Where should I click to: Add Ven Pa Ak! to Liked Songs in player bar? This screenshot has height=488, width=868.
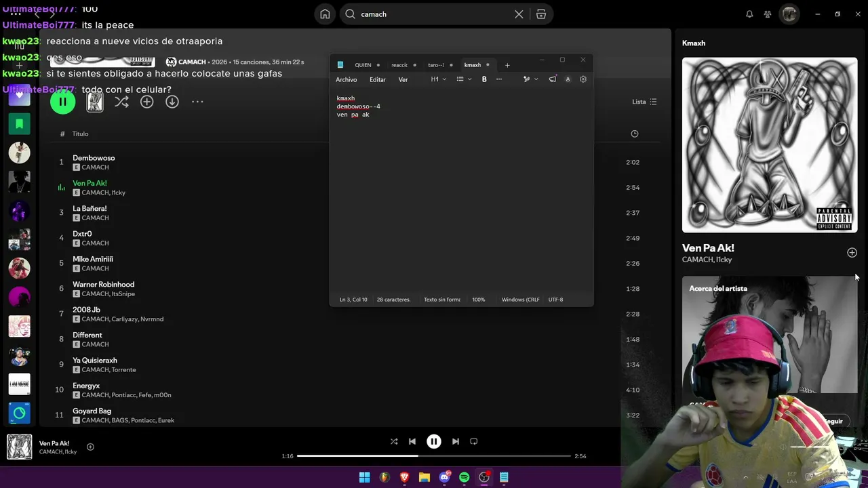click(x=90, y=447)
